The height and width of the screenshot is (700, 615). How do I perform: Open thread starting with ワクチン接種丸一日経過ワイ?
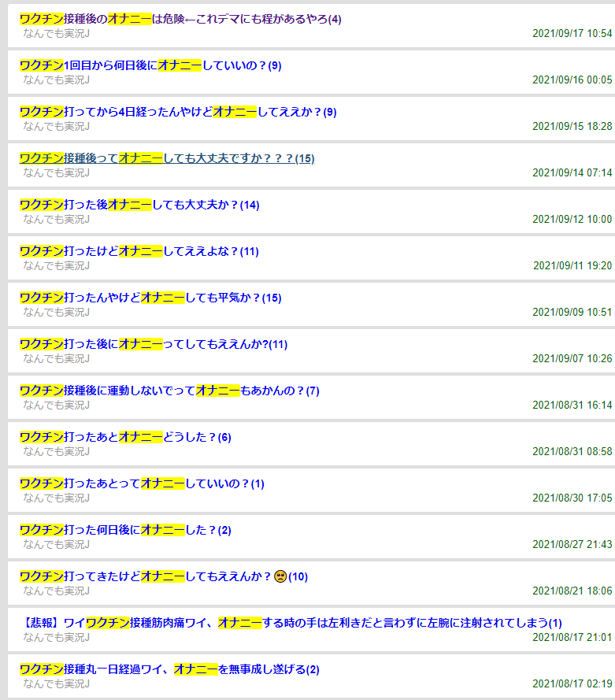click(169, 669)
